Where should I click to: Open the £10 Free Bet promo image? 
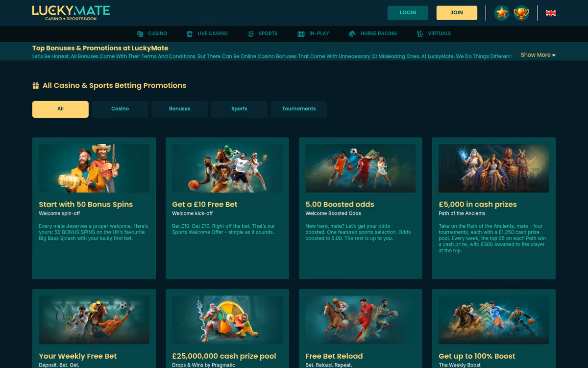[227, 168]
